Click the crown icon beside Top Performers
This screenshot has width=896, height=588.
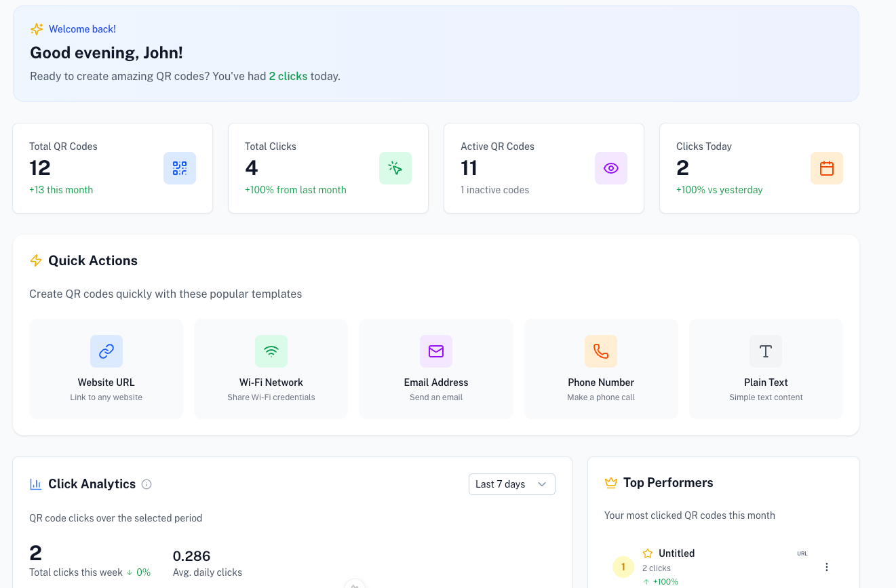[x=610, y=482]
